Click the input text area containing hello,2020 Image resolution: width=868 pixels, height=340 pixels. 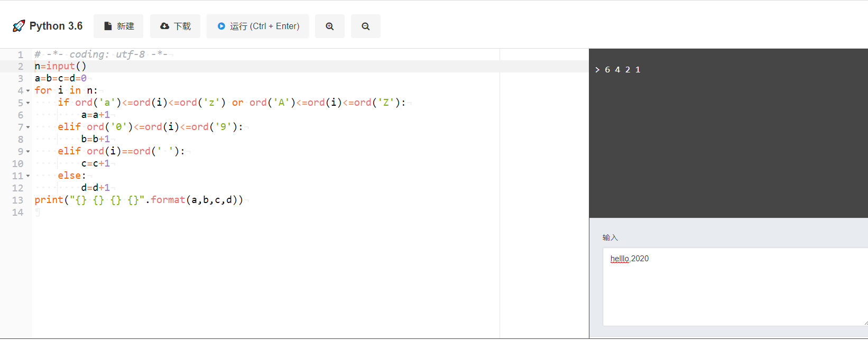(x=735, y=287)
